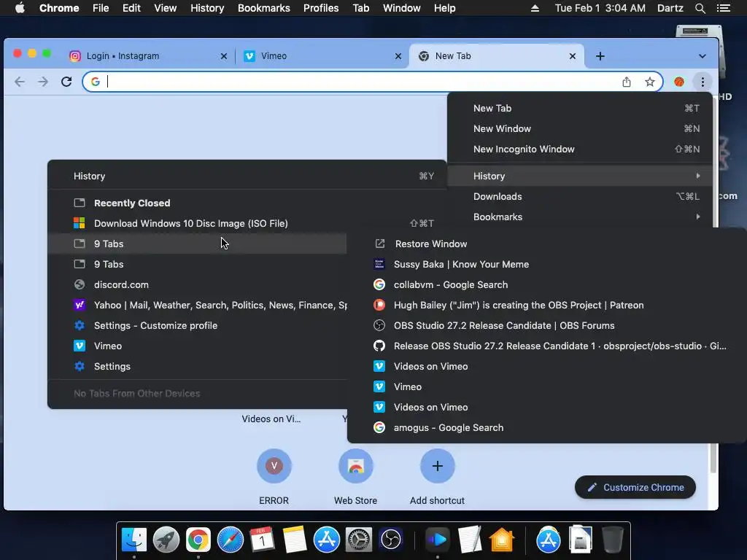
Task: Open the Home app in Dock
Action: click(502, 540)
